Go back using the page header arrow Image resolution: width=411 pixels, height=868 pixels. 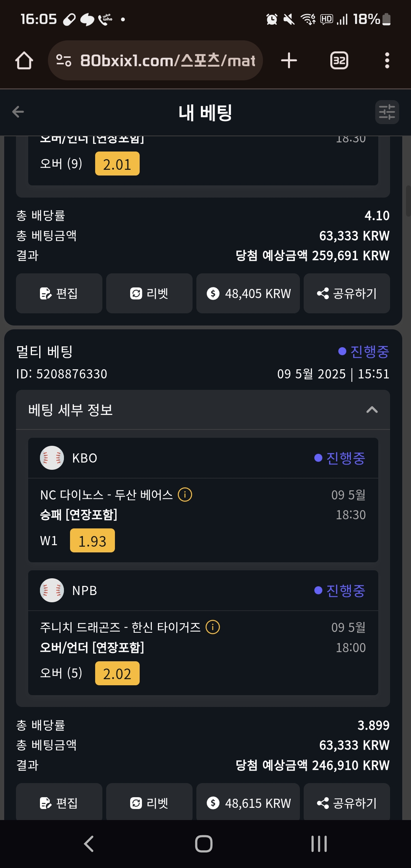18,112
